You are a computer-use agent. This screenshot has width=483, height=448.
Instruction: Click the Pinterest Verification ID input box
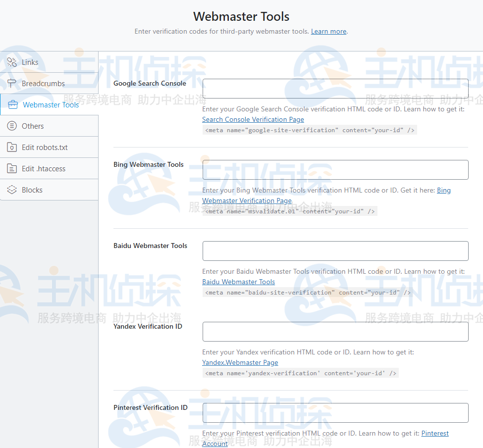(335, 413)
